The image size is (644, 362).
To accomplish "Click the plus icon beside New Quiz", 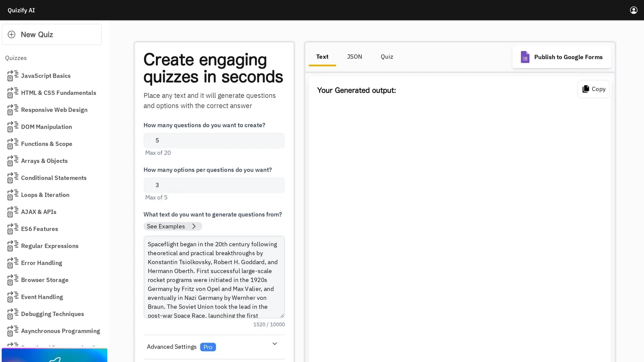I will [11, 35].
